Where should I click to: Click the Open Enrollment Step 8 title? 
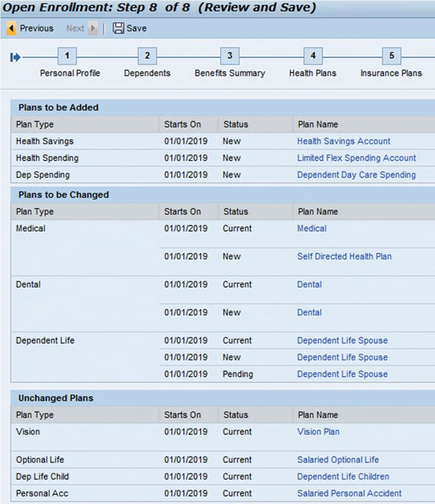[x=159, y=7]
